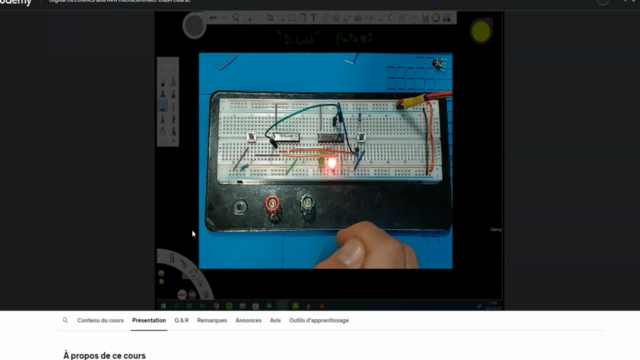Click the Udemy logo in the header
The height and width of the screenshot is (360, 640).
tap(16, 2)
